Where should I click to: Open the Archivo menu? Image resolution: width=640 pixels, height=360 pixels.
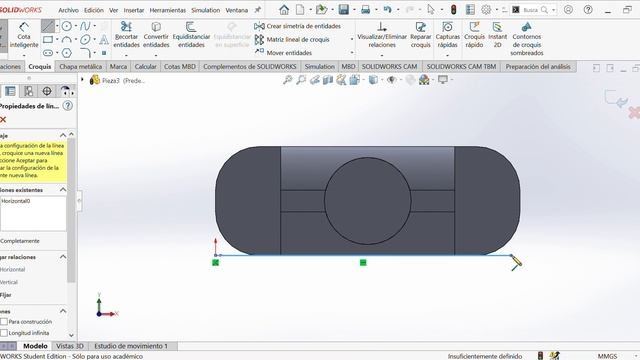(x=68, y=10)
